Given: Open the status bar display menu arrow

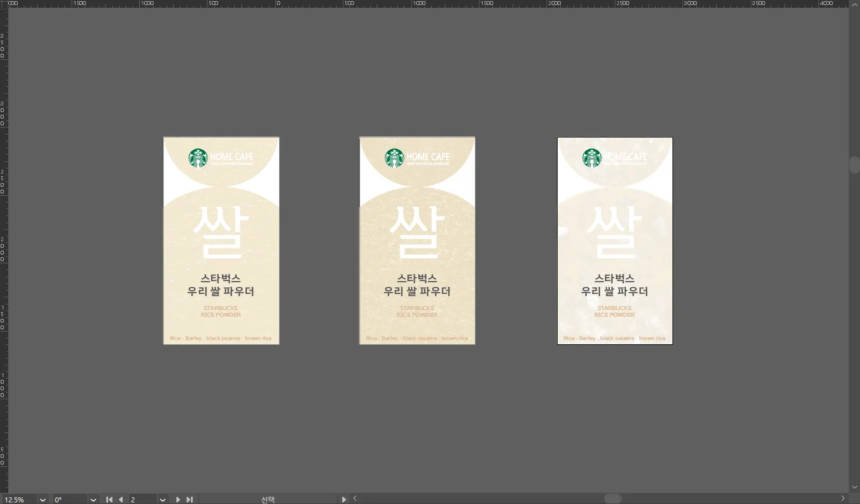Looking at the screenshot, I should pos(344,500).
